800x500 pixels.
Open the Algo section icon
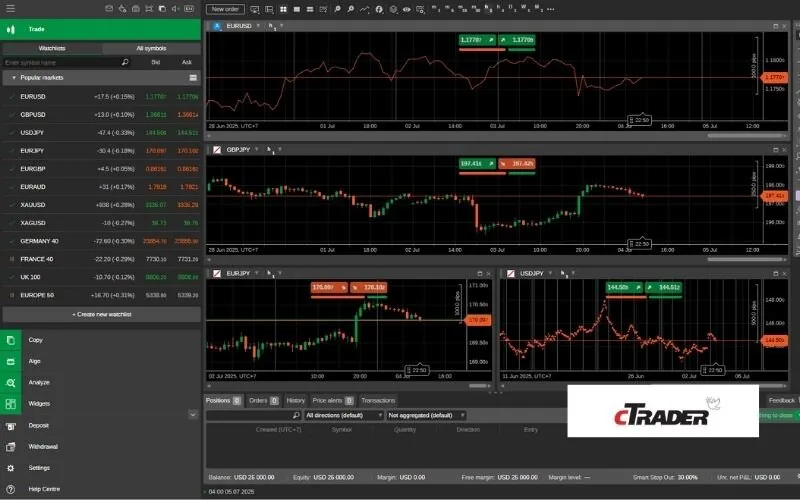coord(10,361)
